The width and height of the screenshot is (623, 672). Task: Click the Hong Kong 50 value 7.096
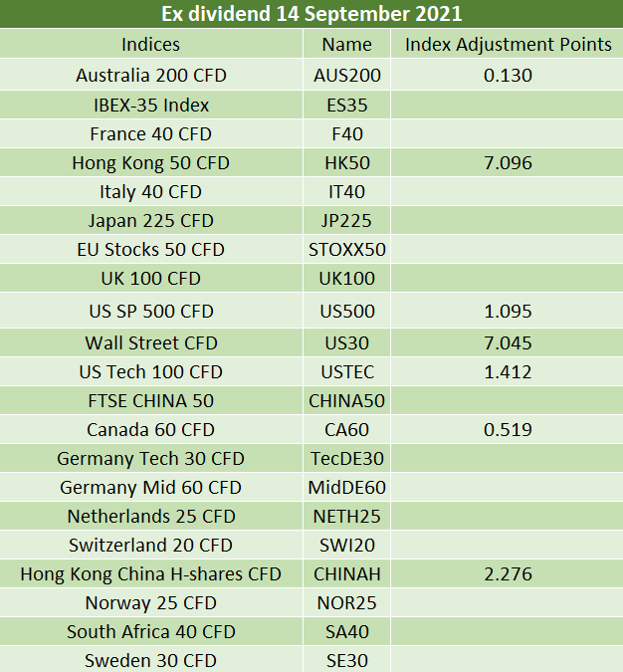click(x=508, y=163)
